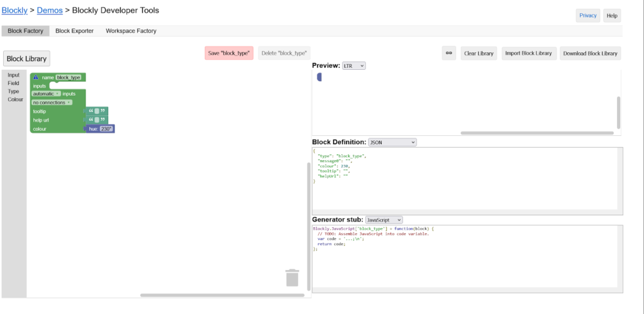Click the block name field block_type

(x=69, y=77)
